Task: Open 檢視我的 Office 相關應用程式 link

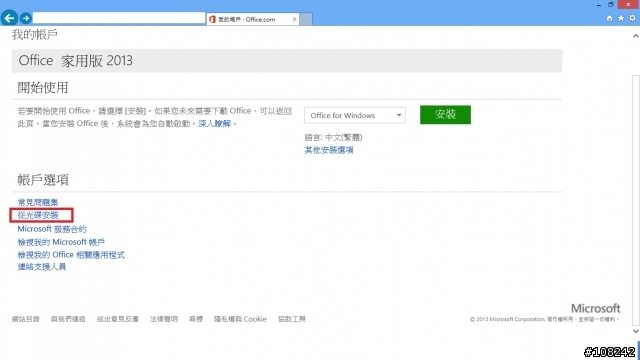Action: pos(71,255)
